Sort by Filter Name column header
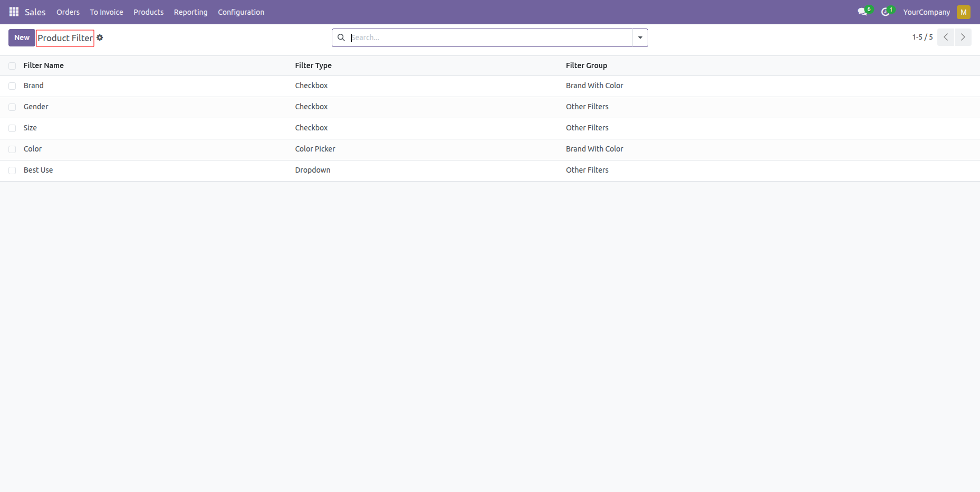Screen dimensions: 980x492 coord(44,65)
